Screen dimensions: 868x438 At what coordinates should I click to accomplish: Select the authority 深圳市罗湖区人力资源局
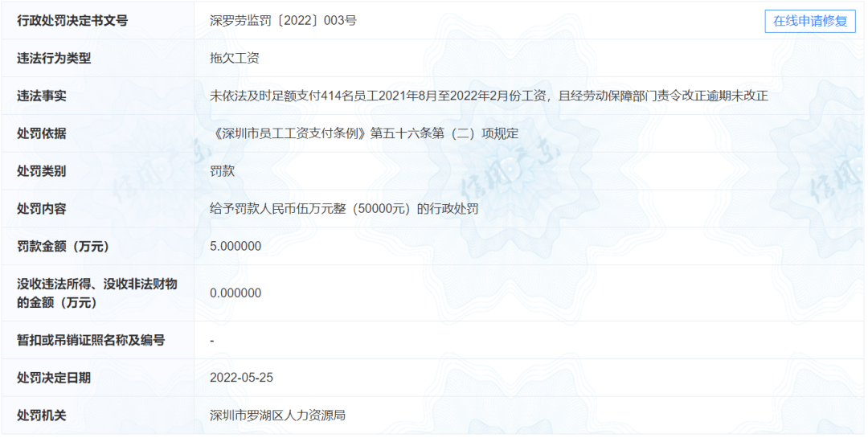click(x=277, y=415)
